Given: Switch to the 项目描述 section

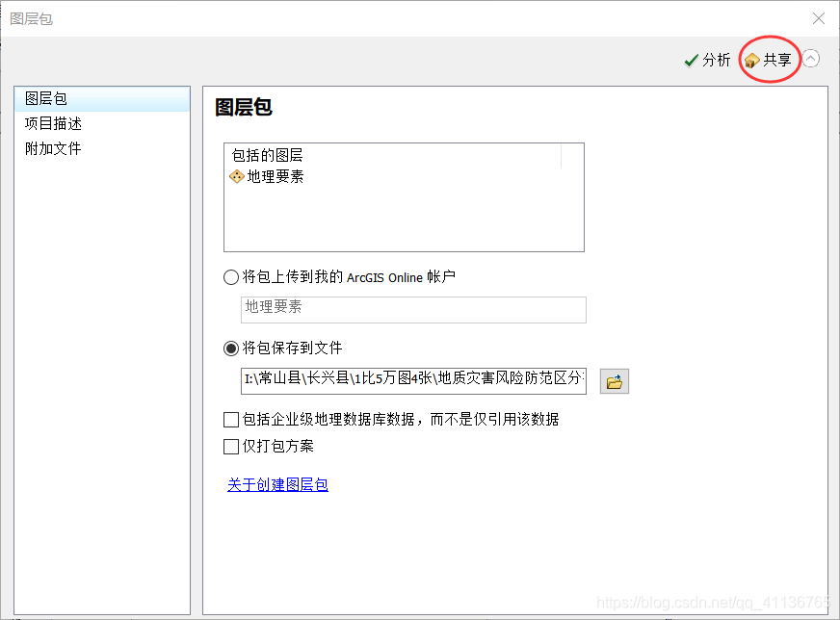Looking at the screenshot, I should click(x=51, y=123).
